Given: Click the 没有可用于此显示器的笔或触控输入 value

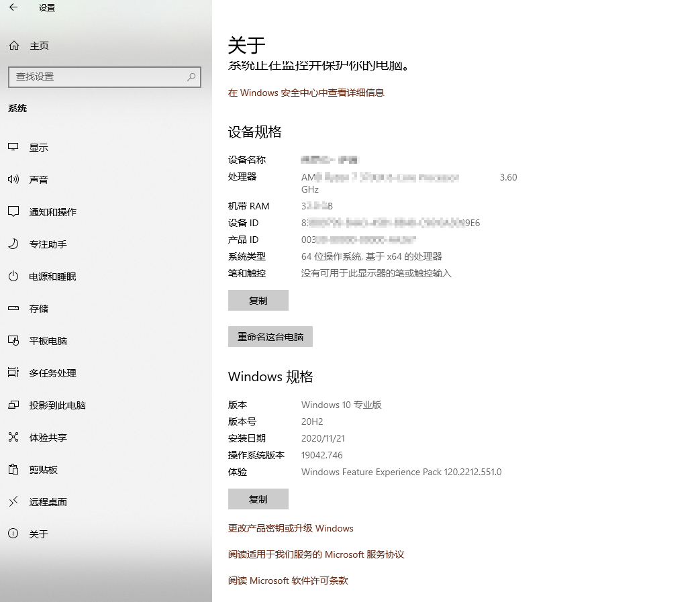Looking at the screenshot, I should point(377,273).
